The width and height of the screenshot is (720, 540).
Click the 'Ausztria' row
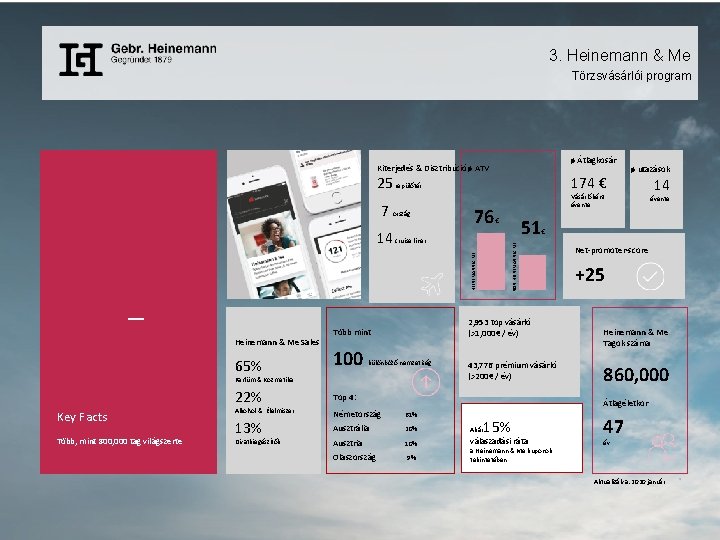coord(375,444)
